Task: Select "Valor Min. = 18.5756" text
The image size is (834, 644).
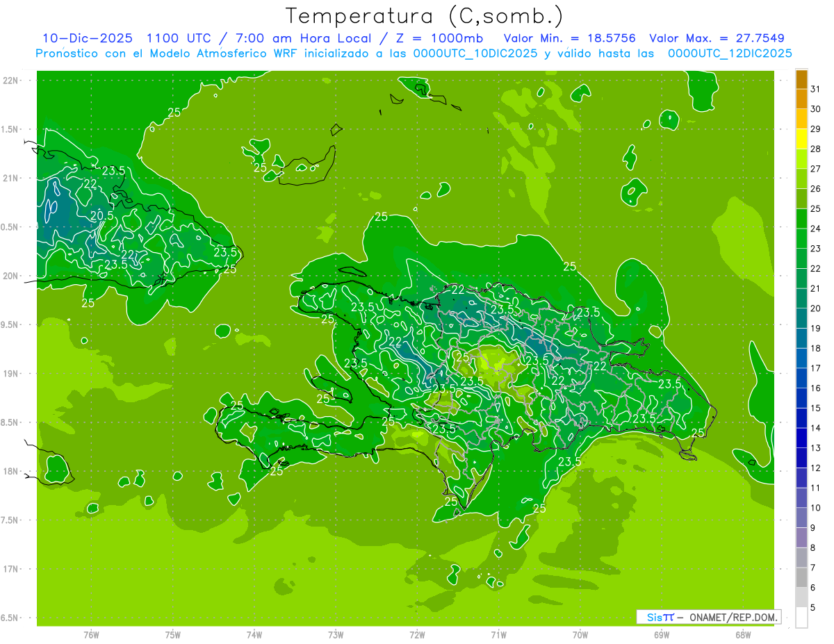Action: point(569,38)
